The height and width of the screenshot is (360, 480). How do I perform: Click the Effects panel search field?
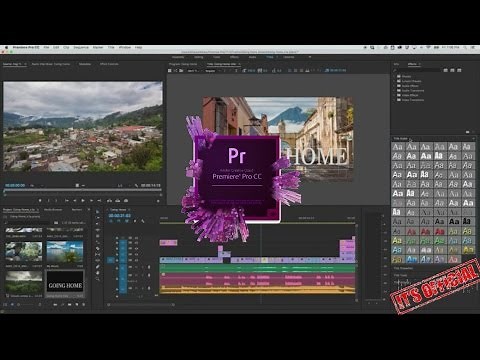click(x=417, y=70)
